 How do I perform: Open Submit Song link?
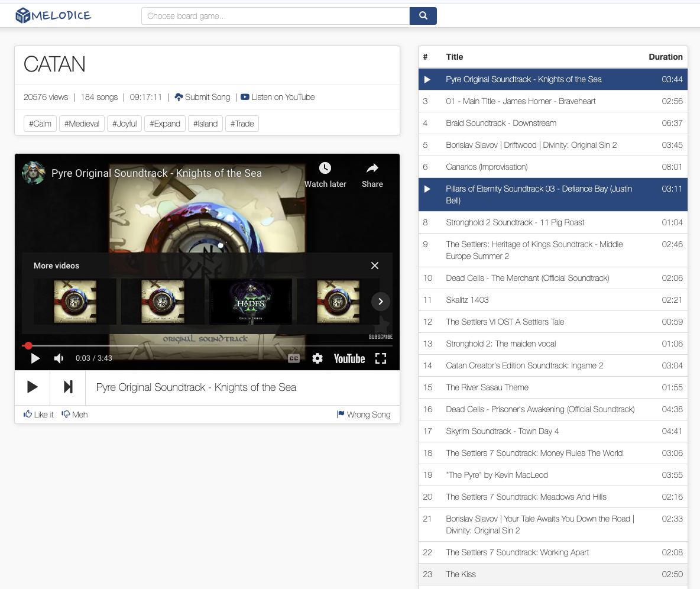pyautogui.click(x=202, y=97)
